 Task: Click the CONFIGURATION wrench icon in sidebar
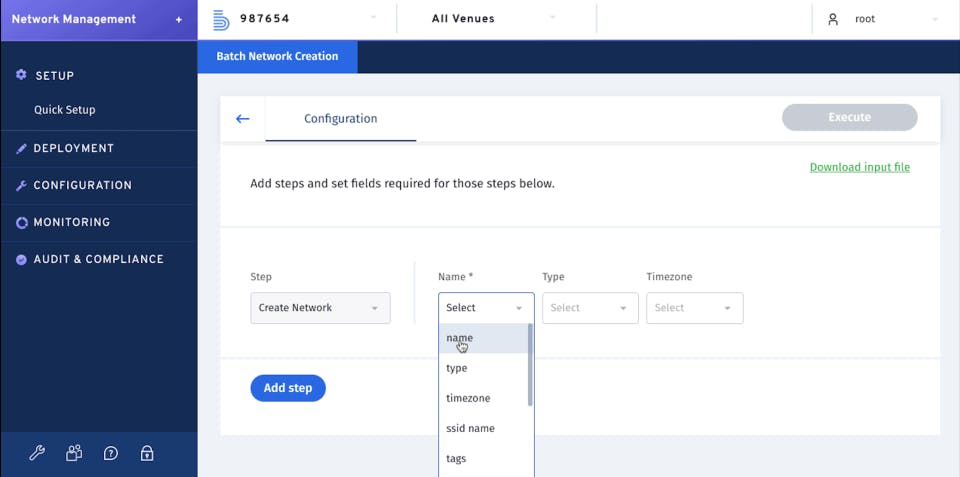pos(21,186)
